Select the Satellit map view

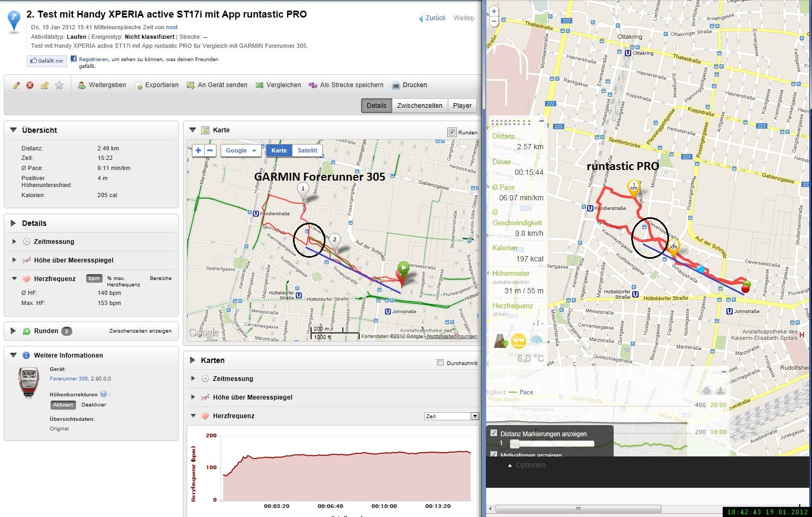pyautogui.click(x=307, y=150)
